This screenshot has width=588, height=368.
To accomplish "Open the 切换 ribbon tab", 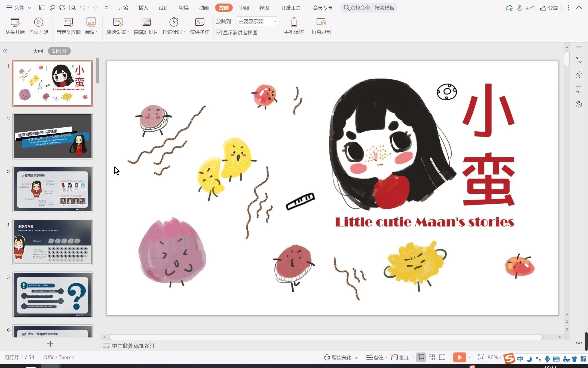I will (x=184, y=8).
